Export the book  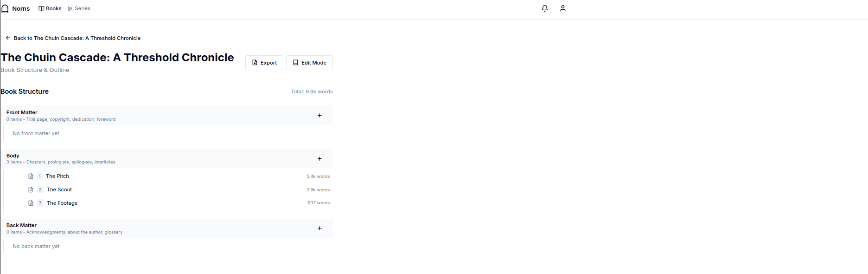click(264, 63)
